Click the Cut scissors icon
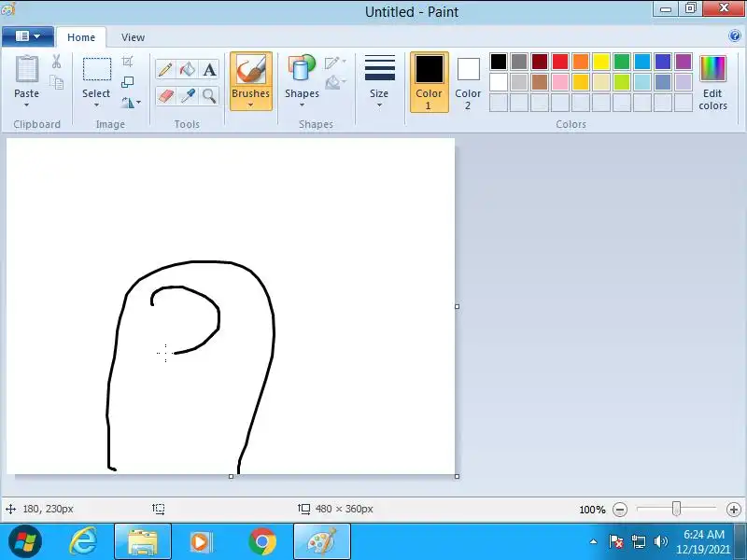This screenshot has height=560, width=747. point(56,61)
